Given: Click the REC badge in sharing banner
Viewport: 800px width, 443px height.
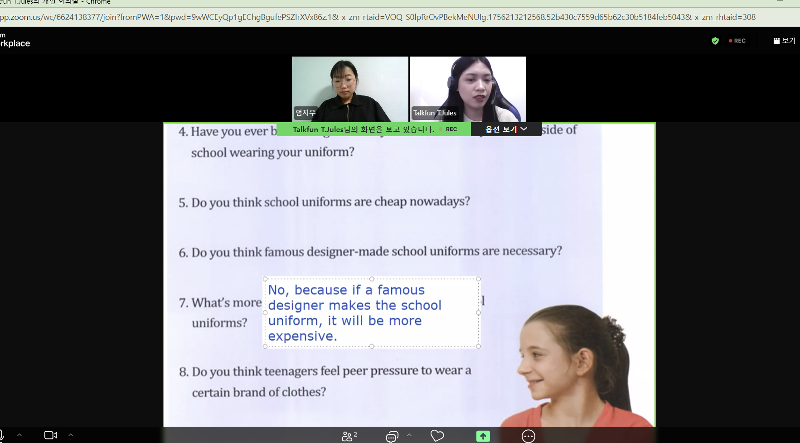Looking at the screenshot, I should tap(450, 129).
